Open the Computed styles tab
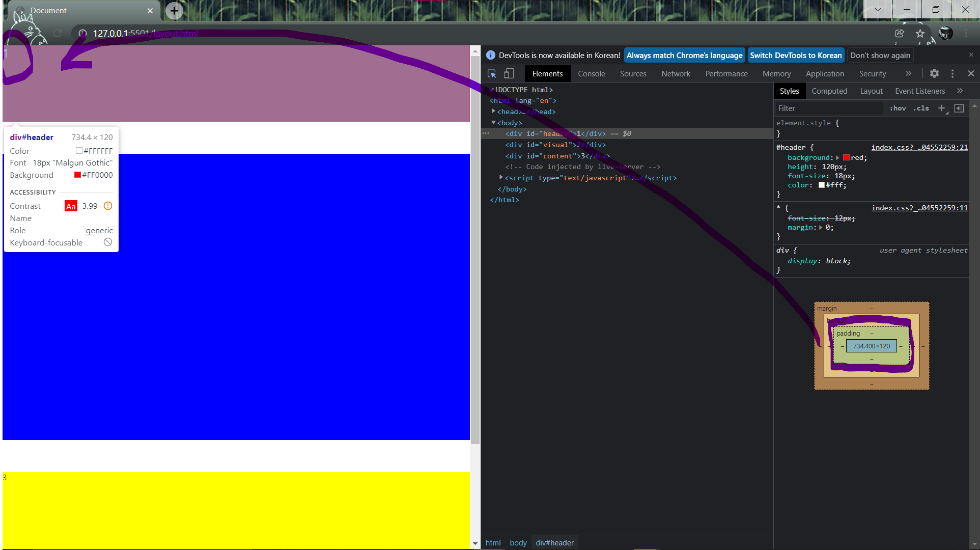The image size is (980, 550). [x=829, y=91]
